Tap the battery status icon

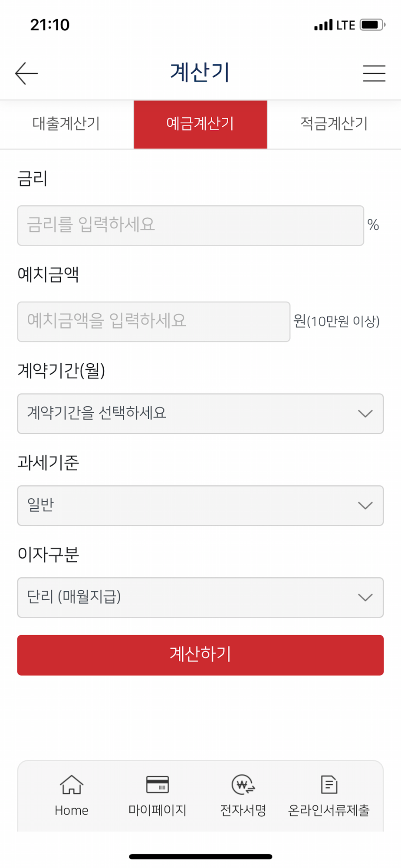tap(372, 25)
